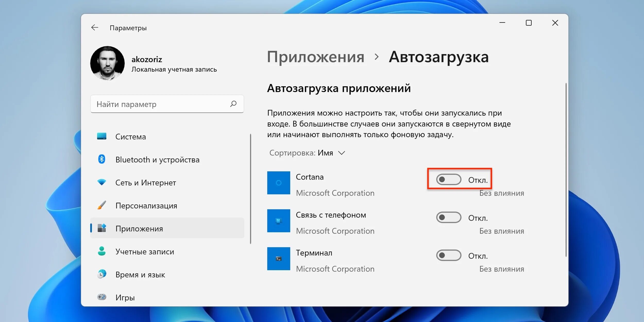The height and width of the screenshot is (322, 644).
Task: Click the Игры gamepad icon
Action: pos(102,297)
